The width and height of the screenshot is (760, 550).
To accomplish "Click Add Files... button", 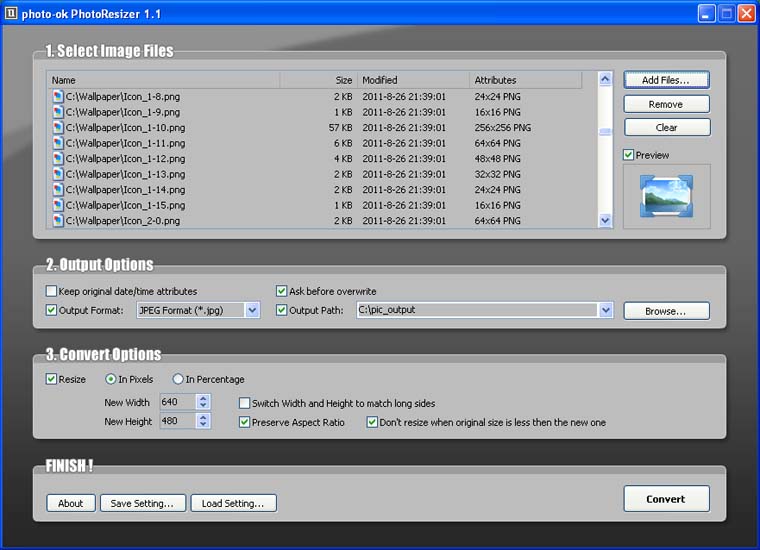I will 666,80.
